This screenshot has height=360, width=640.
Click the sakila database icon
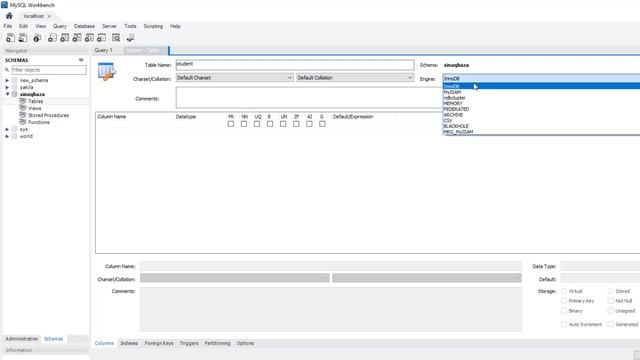coord(15,87)
